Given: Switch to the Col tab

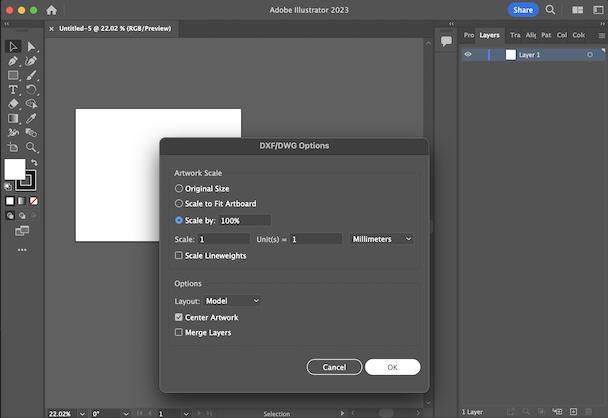Looking at the screenshot, I should [x=562, y=35].
